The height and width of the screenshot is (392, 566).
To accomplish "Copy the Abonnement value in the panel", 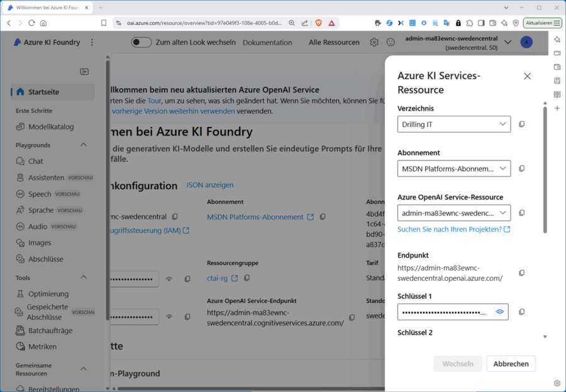I will coord(521,168).
